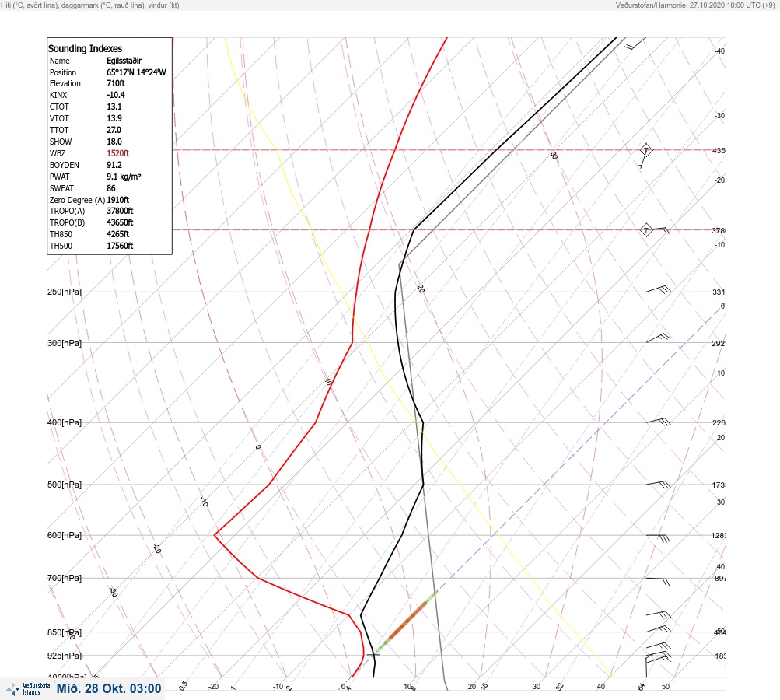The height and width of the screenshot is (700, 780).
Task: Click the 600[hPa] pressure label
Action: click(65, 535)
